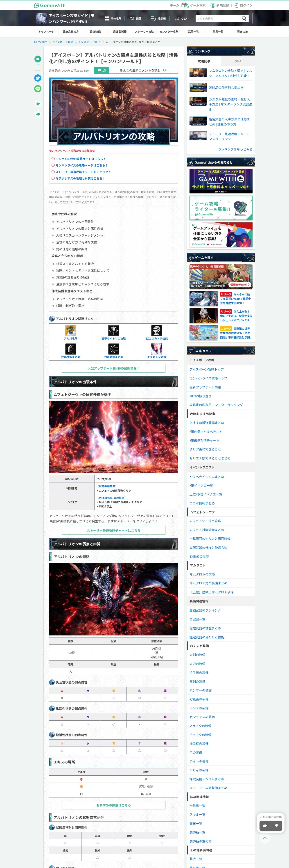Image resolution: width=289 pixels, height=868 pixels.
Task: Click thumbs-down icon in left sidebar
Action: [38, 114]
